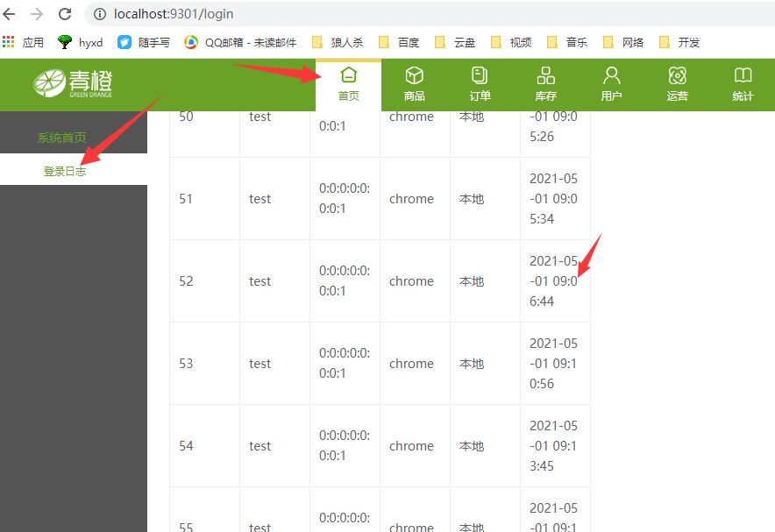Viewport: 775px width, 532px height.
Task: Open the 应用 apps grid bookmark
Action: click(x=23, y=42)
